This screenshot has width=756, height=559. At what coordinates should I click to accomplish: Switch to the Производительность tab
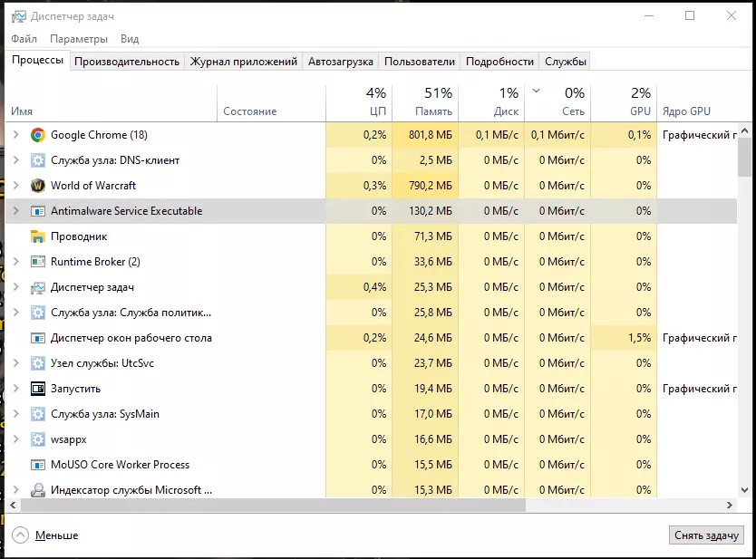tap(127, 62)
